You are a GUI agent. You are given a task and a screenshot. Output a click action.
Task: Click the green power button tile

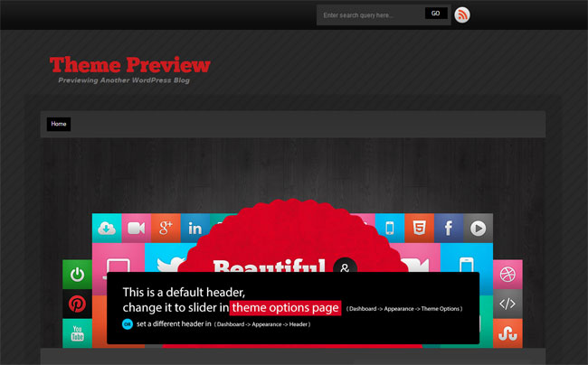[x=77, y=275]
